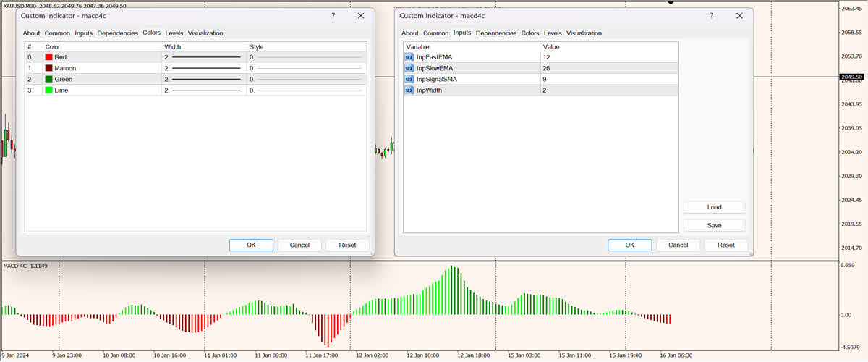Select the InpSlowEMA variable name
The image size is (868, 362).
point(435,68)
